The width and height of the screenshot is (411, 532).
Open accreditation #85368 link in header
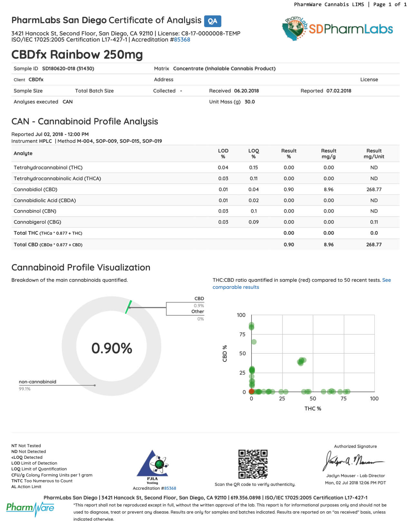pos(182,40)
